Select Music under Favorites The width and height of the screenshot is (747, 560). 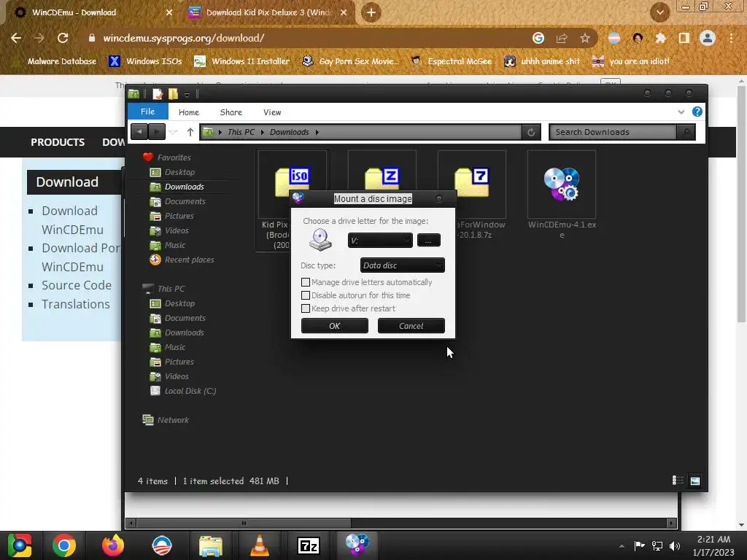[175, 245]
